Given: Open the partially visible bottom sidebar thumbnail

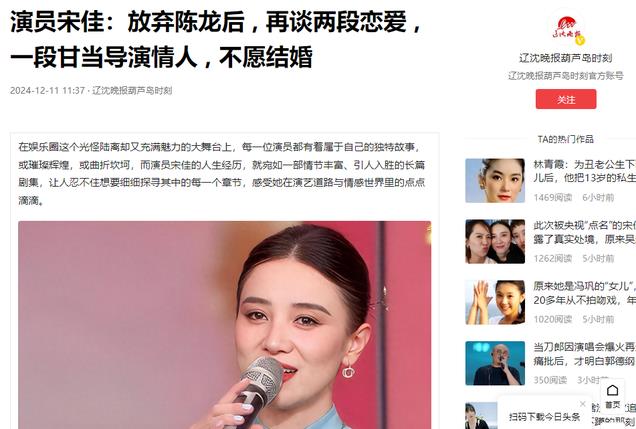Looking at the screenshot, I should [x=481, y=416].
